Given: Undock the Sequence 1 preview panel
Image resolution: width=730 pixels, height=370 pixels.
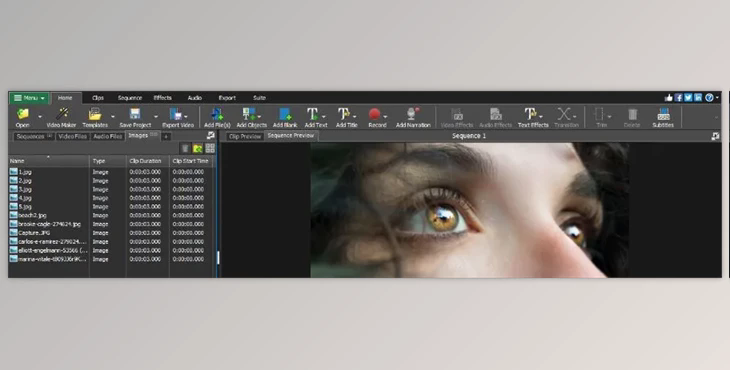Looking at the screenshot, I should [715, 136].
